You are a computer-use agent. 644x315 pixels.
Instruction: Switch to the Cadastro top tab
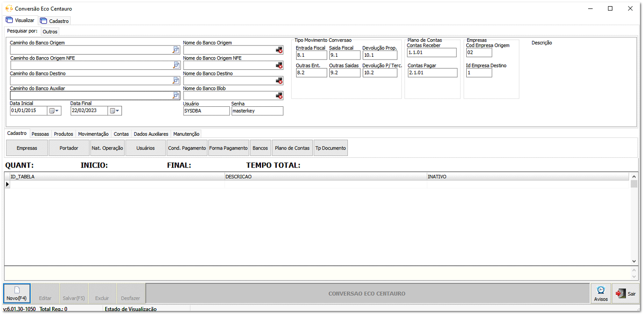pyautogui.click(x=54, y=21)
